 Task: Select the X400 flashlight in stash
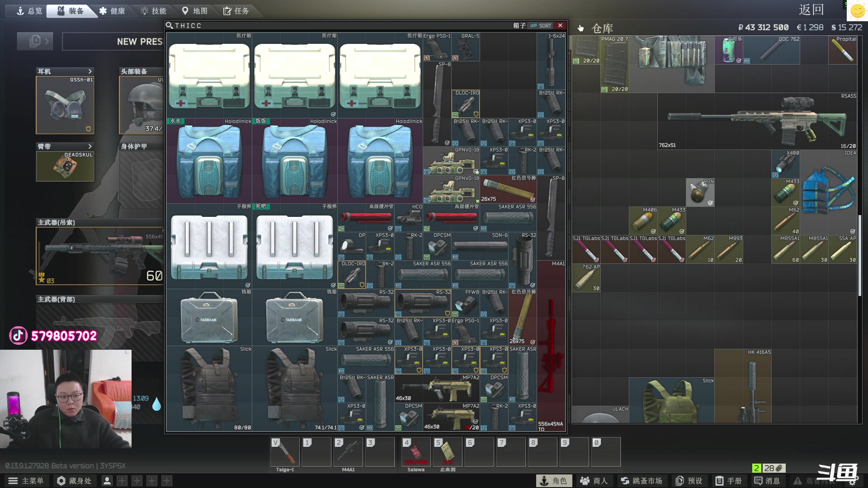786,164
